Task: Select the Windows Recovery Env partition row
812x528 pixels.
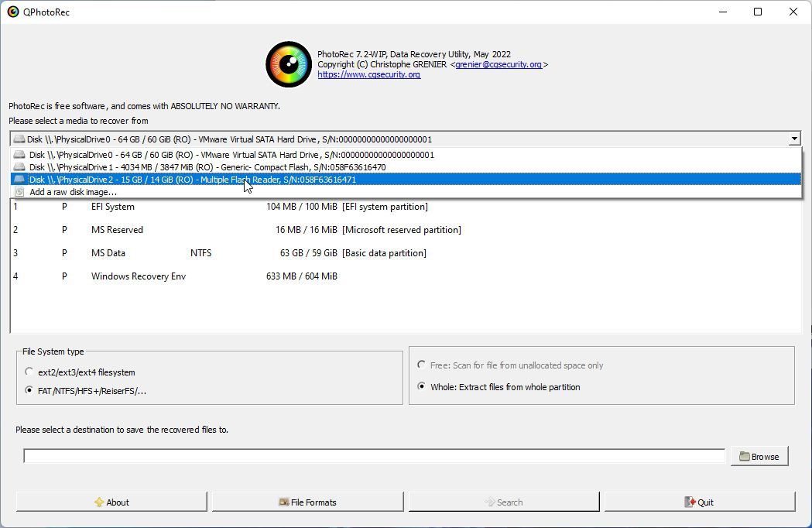Action: click(406, 276)
